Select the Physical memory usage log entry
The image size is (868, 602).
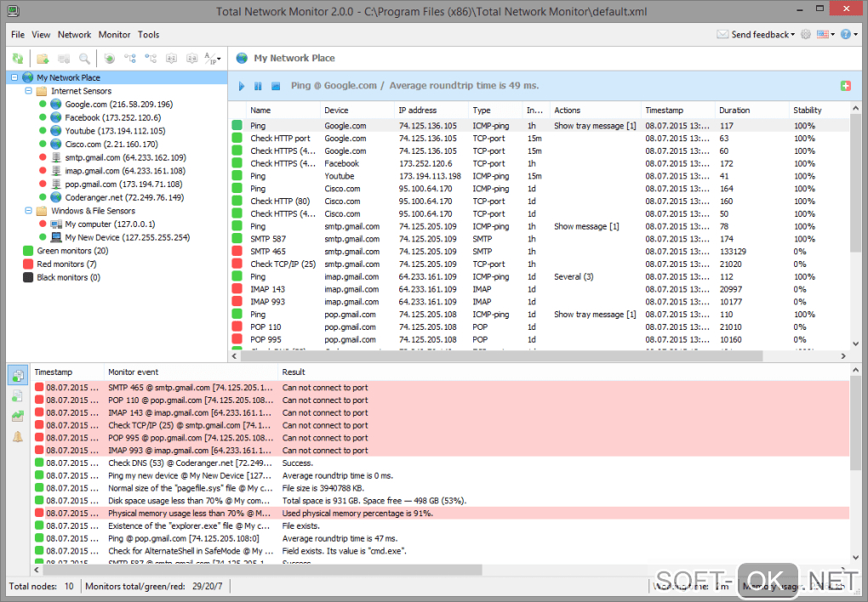(x=441, y=514)
